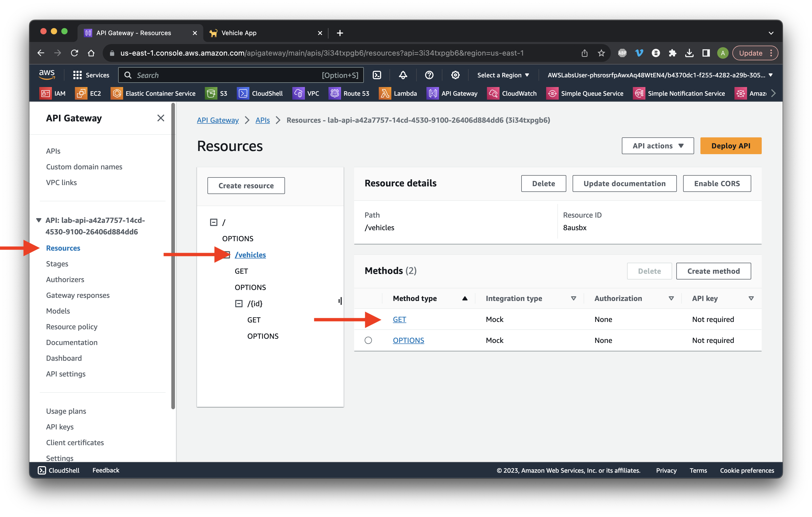
Task: Sort by API key column
Action: [x=723, y=298]
